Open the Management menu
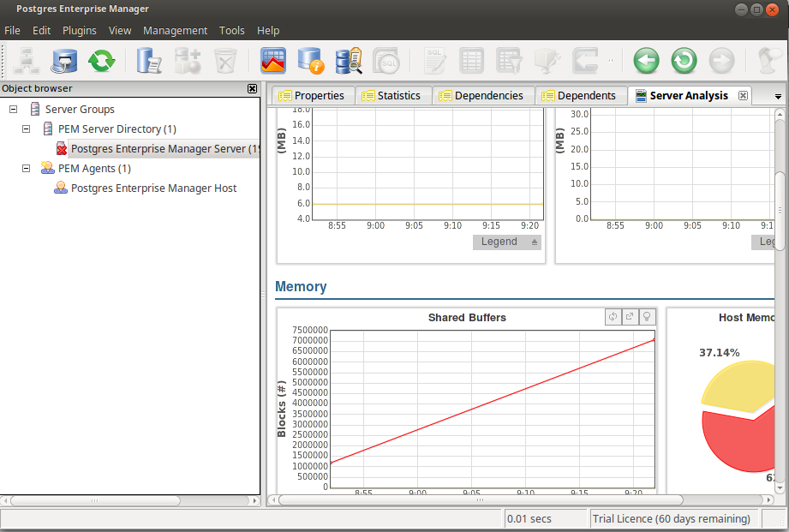The height and width of the screenshot is (532, 789). click(175, 31)
